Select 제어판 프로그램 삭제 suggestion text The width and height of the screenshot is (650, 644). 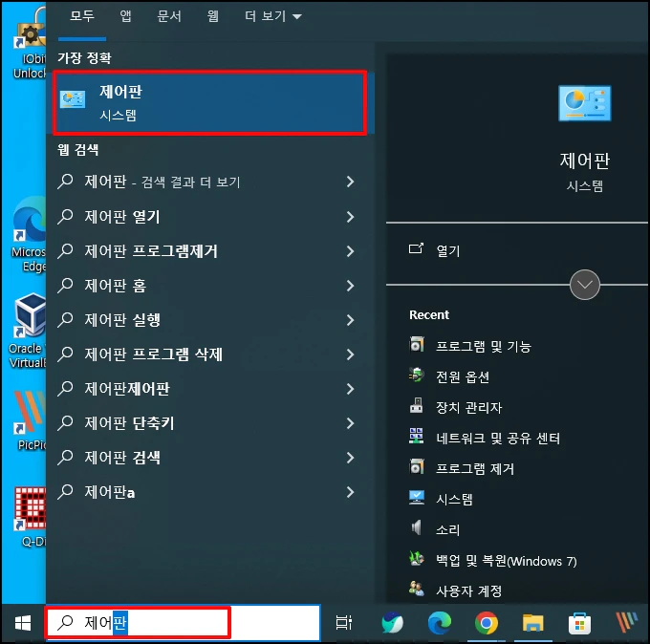pyautogui.click(x=153, y=354)
